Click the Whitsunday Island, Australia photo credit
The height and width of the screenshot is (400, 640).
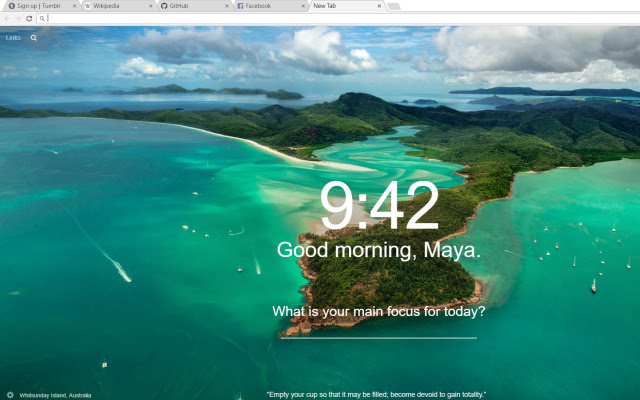[56, 395]
